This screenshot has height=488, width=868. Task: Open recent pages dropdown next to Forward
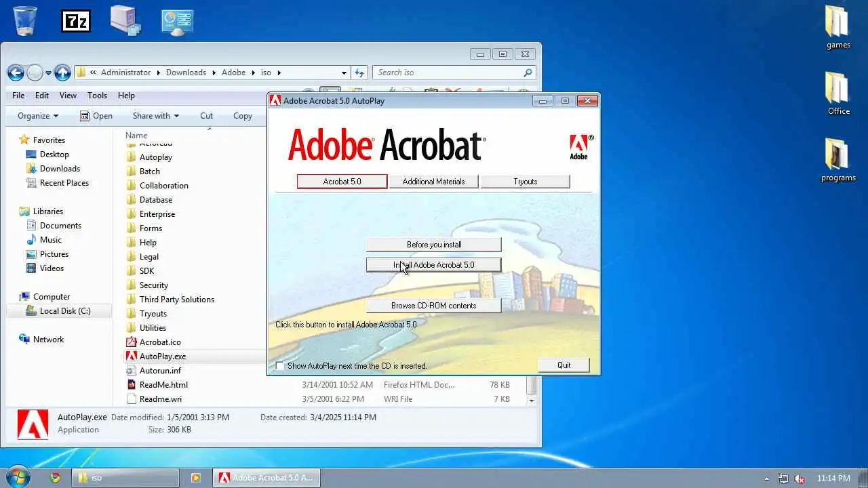tap(49, 73)
